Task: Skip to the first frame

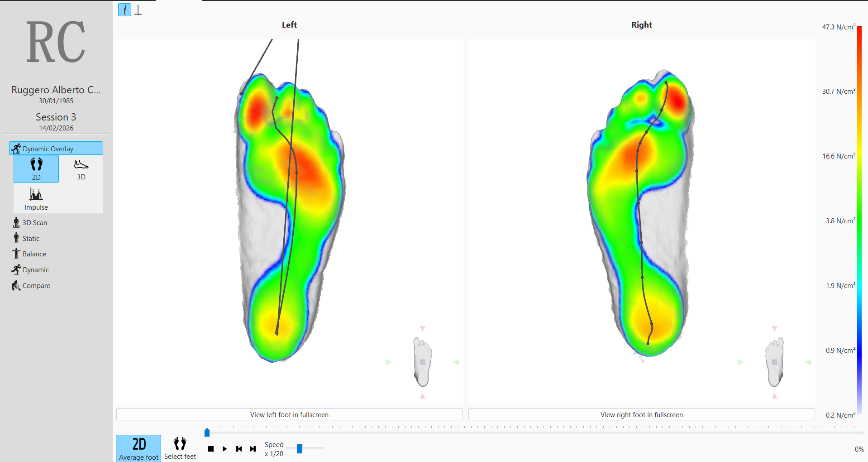Action: point(239,449)
